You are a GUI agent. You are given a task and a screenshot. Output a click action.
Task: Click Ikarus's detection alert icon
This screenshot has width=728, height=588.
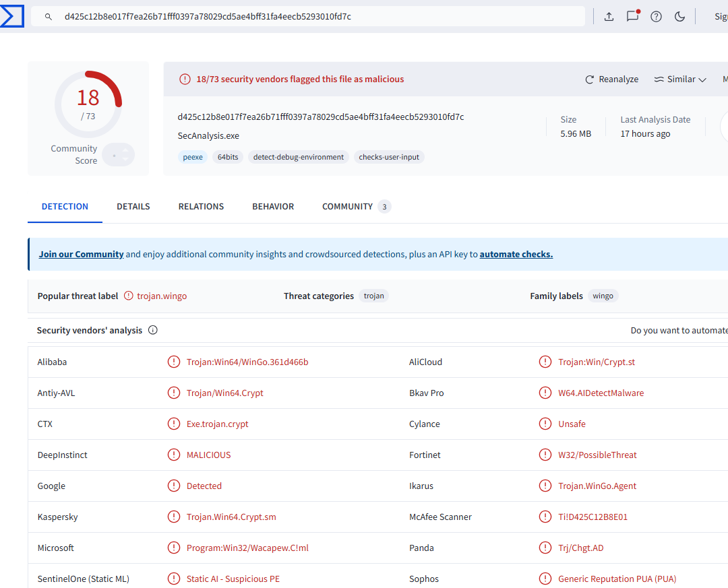tap(545, 486)
